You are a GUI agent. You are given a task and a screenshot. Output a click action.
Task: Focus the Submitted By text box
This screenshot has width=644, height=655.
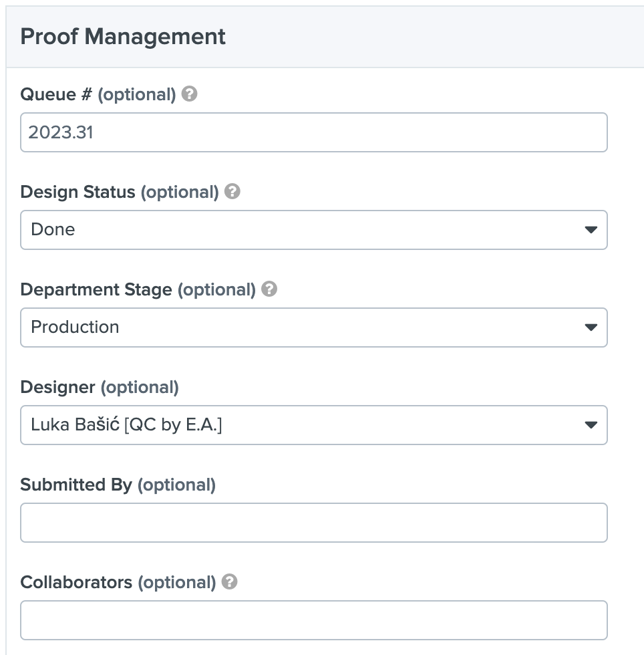pyautogui.click(x=313, y=523)
